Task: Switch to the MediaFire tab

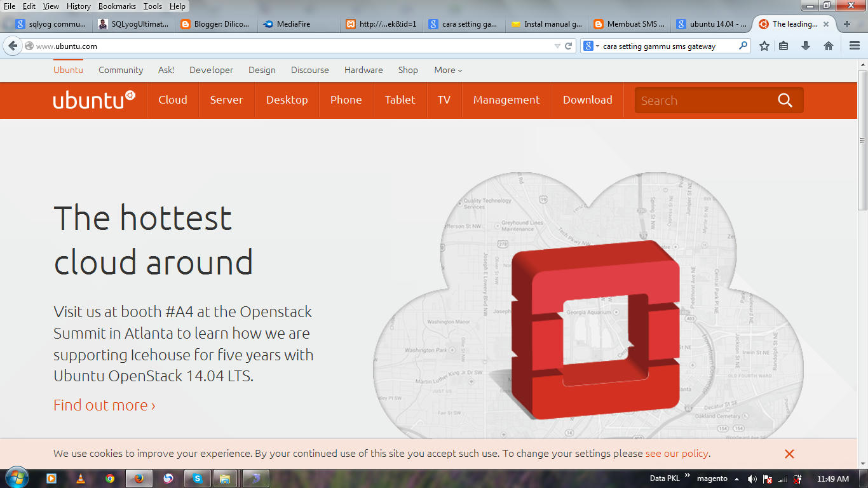Action: pos(298,24)
